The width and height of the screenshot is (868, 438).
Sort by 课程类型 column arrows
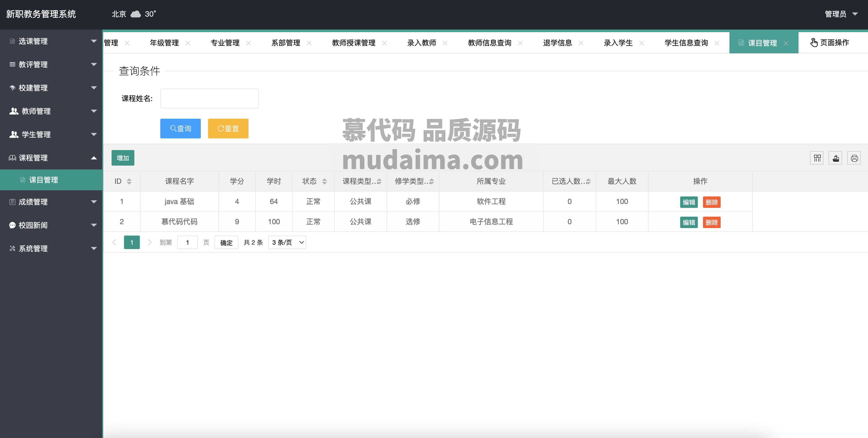click(x=380, y=181)
